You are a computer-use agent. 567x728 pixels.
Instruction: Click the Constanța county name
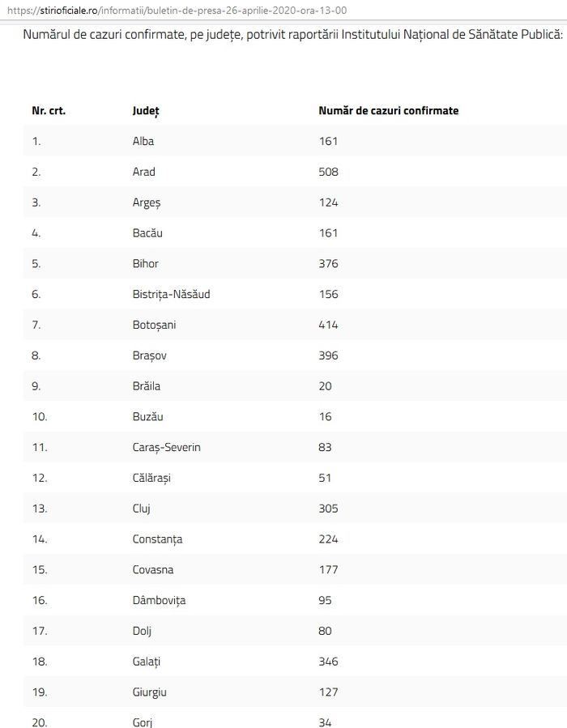(x=157, y=539)
